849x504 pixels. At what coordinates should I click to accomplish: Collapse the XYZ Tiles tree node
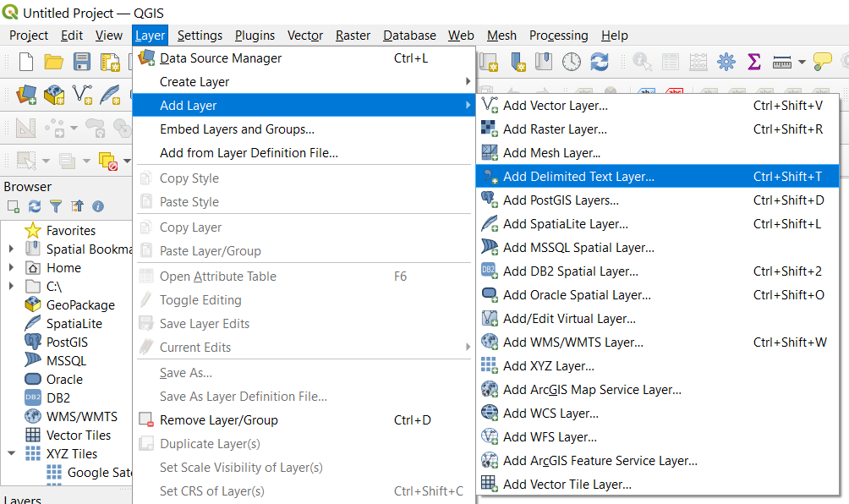(x=11, y=453)
